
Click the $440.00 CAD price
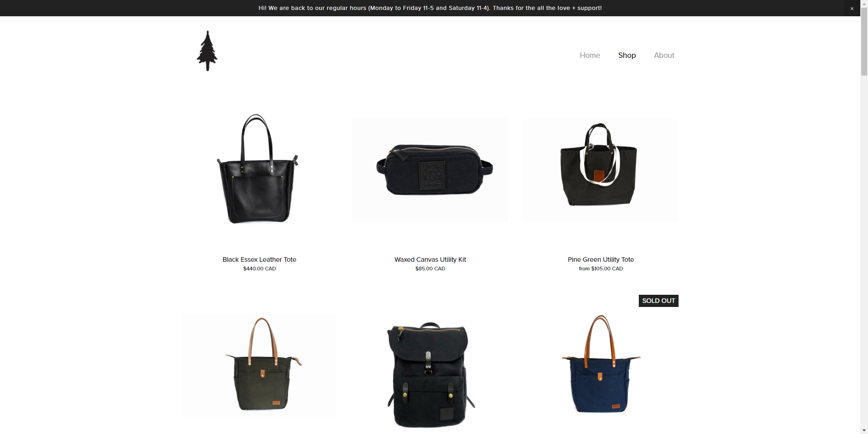click(x=259, y=269)
